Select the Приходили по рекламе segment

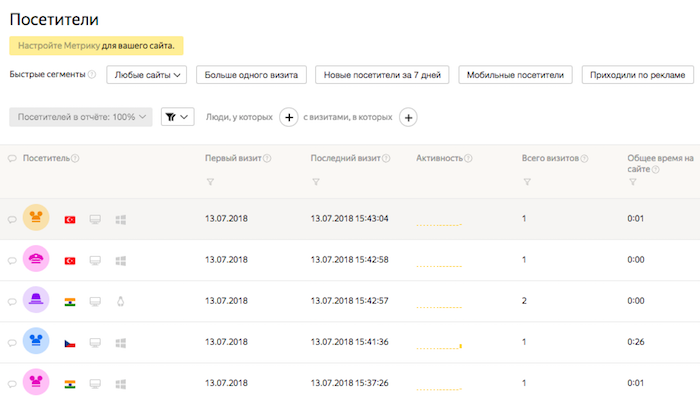click(x=638, y=75)
